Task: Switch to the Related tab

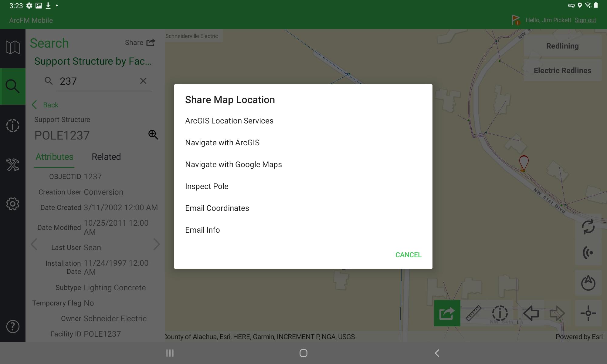Action: [106, 157]
